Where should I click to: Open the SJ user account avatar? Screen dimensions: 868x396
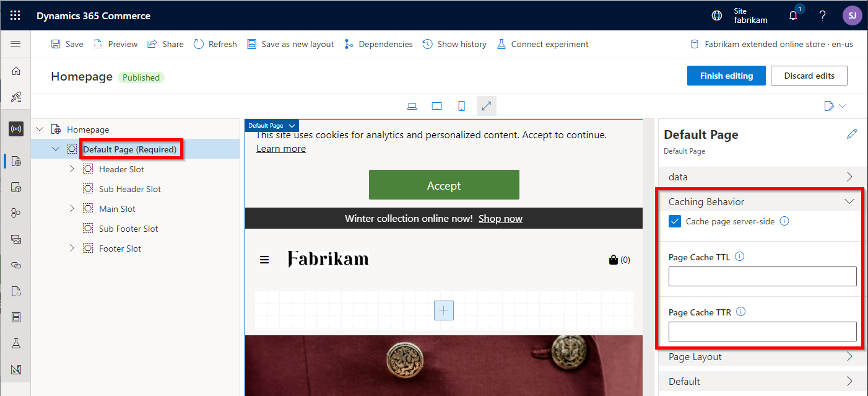click(853, 15)
